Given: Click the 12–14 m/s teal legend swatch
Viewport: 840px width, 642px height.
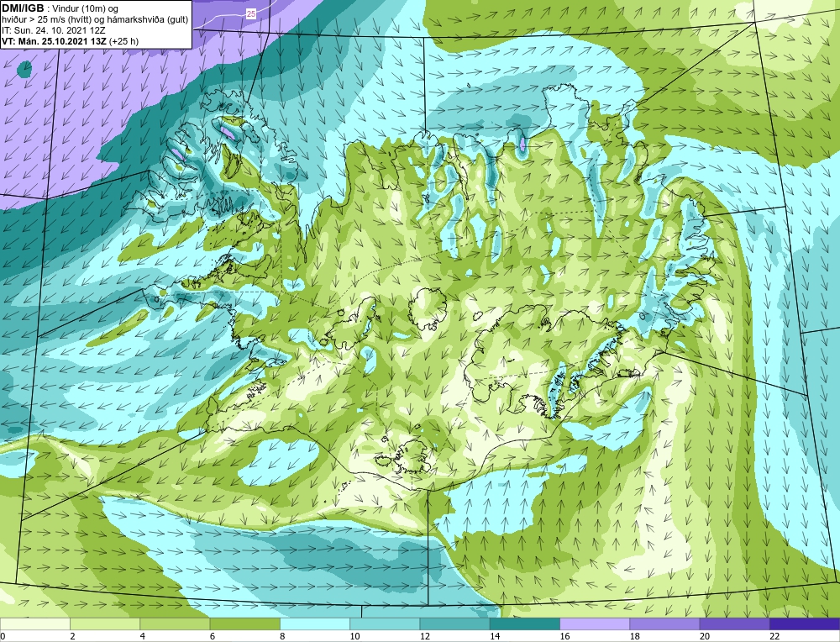Looking at the screenshot, I should click(454, 624).
